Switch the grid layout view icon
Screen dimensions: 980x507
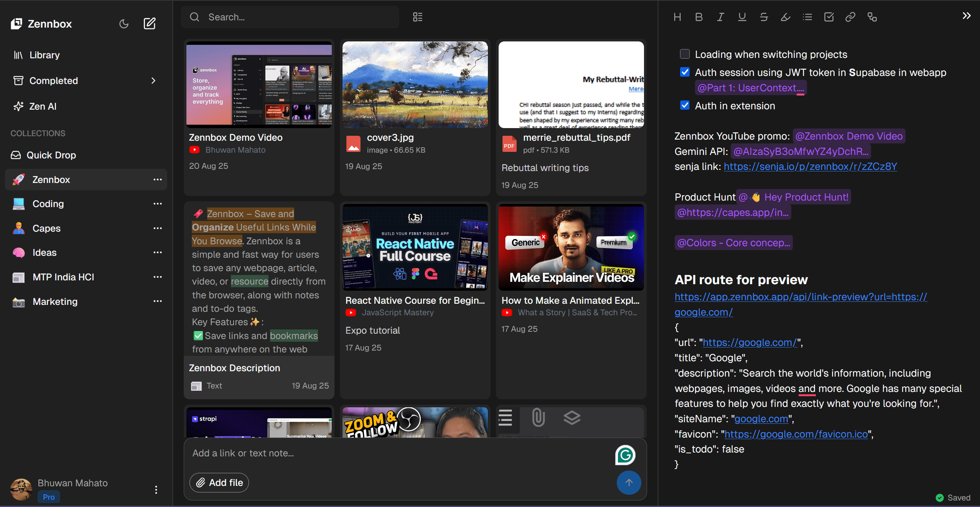tap(418, 17)
